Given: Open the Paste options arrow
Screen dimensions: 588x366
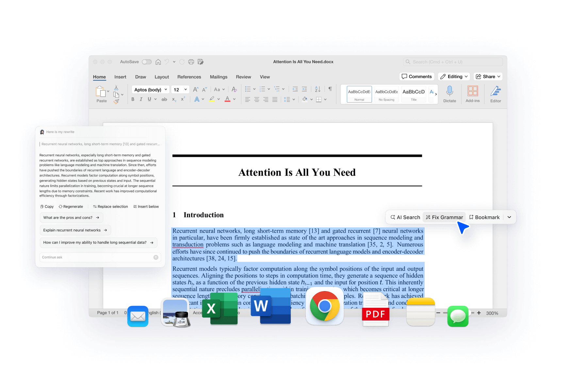Looking at the screenshot, I should coord(108,91).
